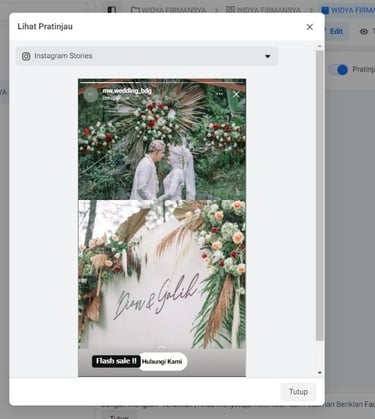Click the ad set grid breadcrumb WIDYA FIRMANSYA

click(x=263, y=10)
